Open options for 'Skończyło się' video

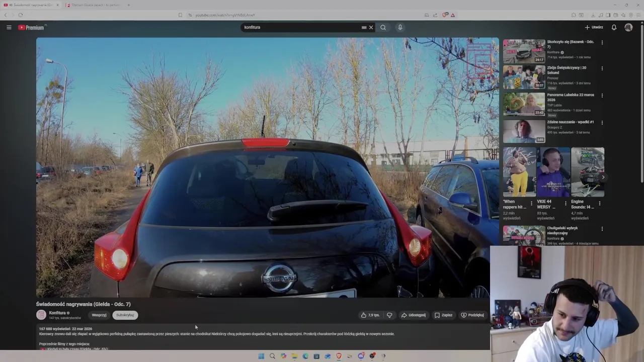602,43
